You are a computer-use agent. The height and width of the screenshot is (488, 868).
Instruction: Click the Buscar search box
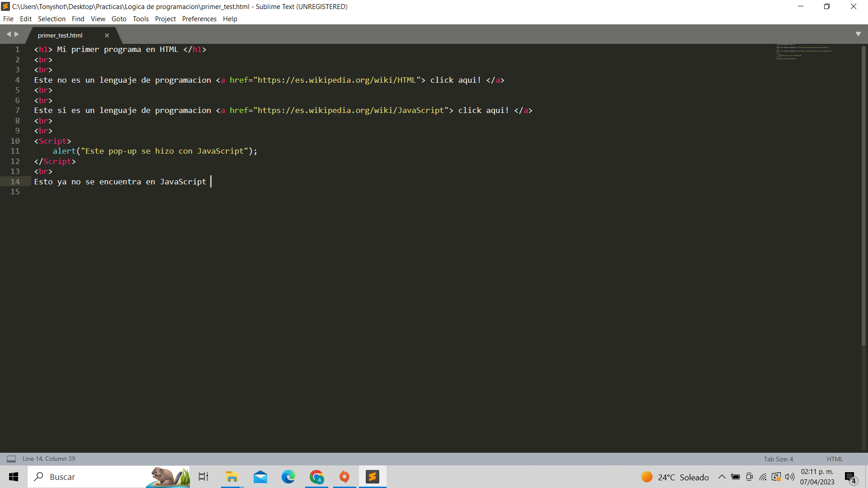click(x=90, y=477)
